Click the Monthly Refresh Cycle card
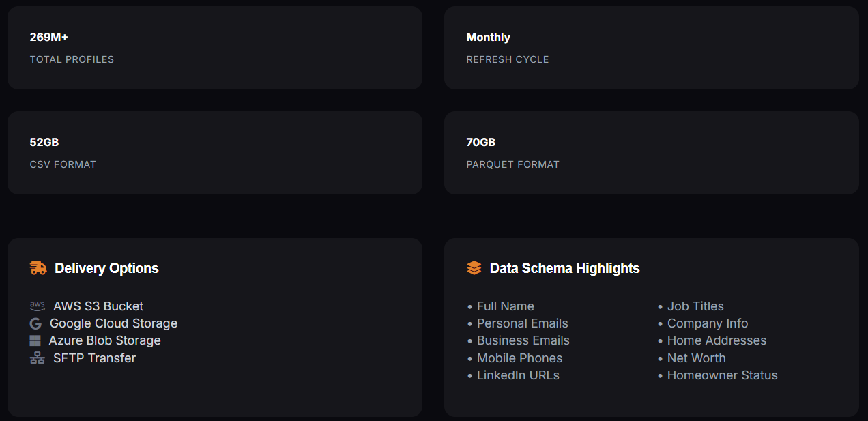The height and width of the screenshot is (421, 868). (652, 48)
